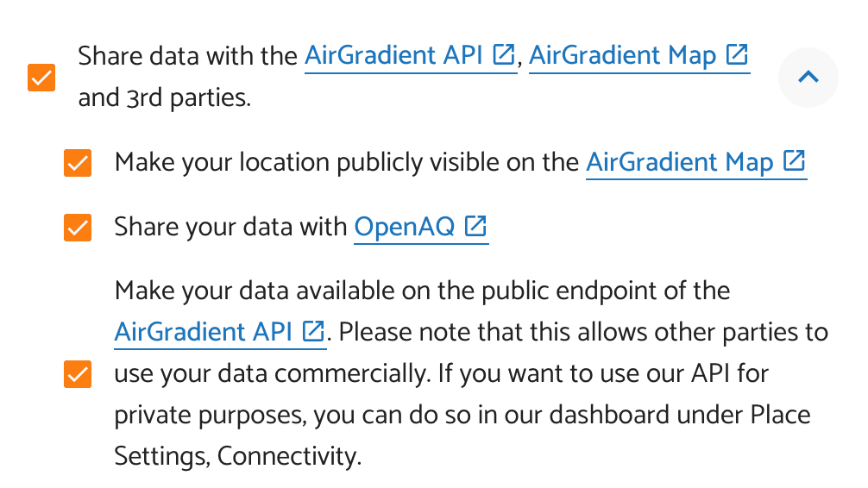Click the "use your data commercially" paragraph text
868x488 pixels.
272,374
